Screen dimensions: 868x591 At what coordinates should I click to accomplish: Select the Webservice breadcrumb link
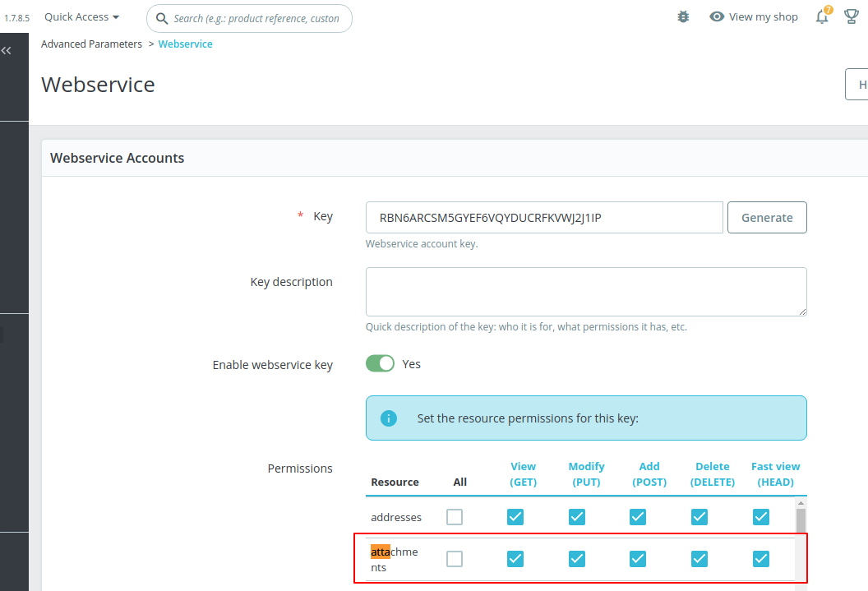tap(185, 44)
